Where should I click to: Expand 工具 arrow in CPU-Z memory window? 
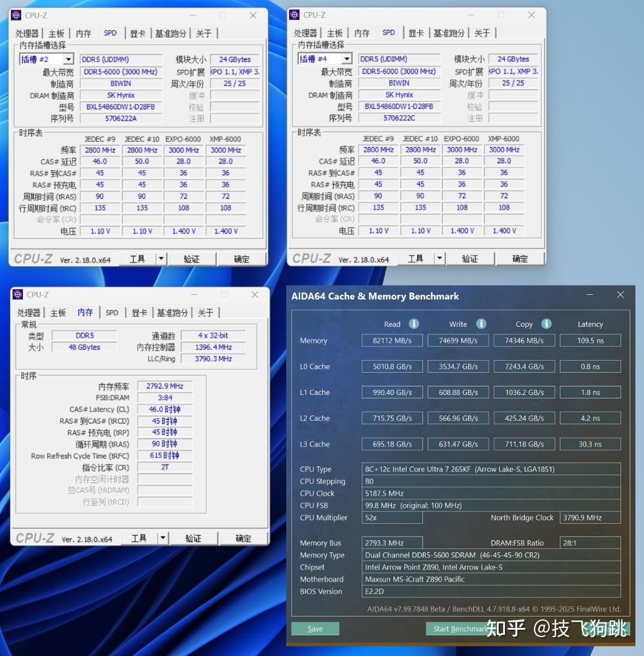pyautogui.click(x=163, y=538)
